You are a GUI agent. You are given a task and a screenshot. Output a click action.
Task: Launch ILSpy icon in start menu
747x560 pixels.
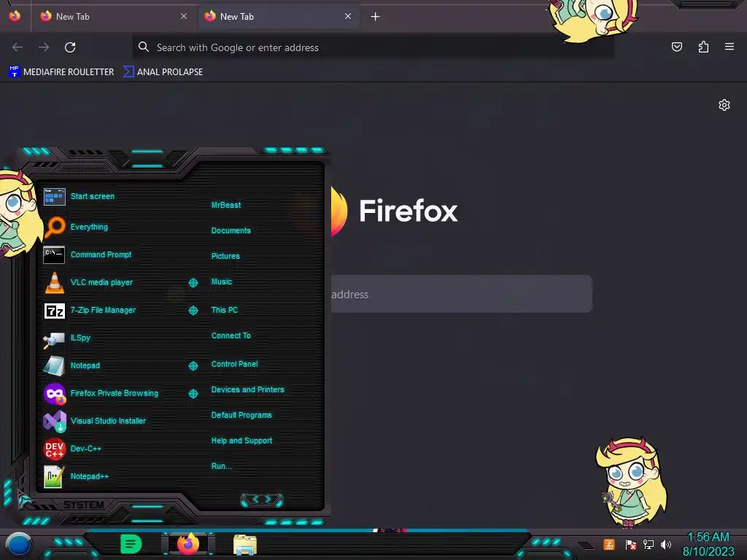click(54, 338)
